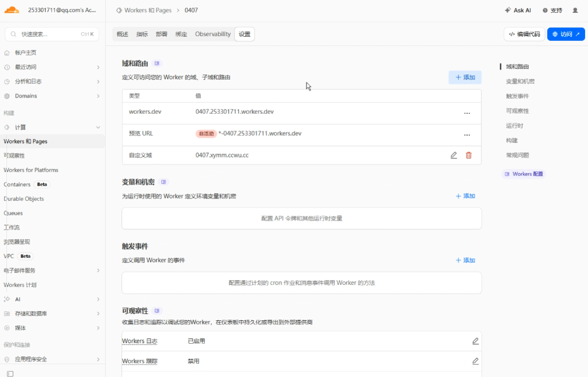Click the 编辑代码 button
This screenshot has width=588, height=377.
pos(524,34)
